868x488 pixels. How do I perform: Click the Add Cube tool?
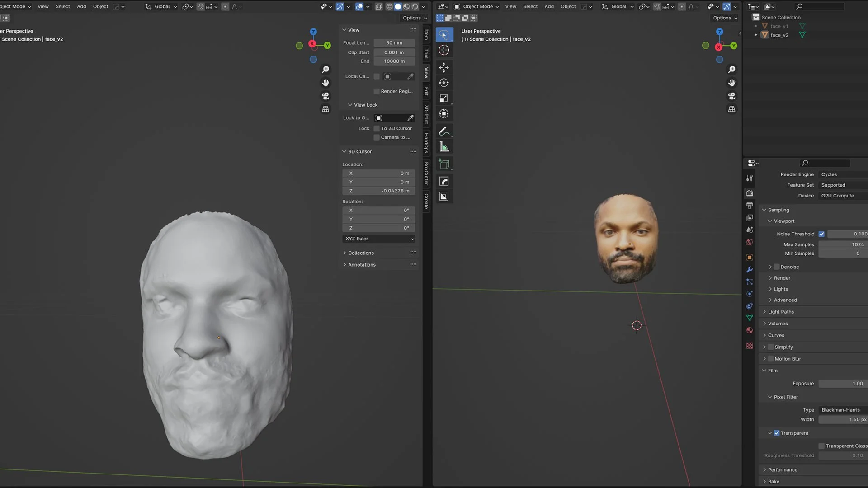(x=444, y=164)
